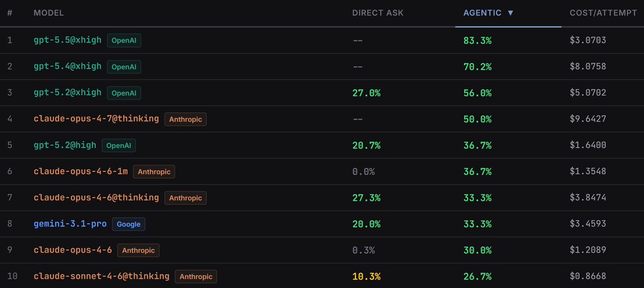Select the $0.8668 cost value
This screenshot has width=644, height=288.
point(588,277)
